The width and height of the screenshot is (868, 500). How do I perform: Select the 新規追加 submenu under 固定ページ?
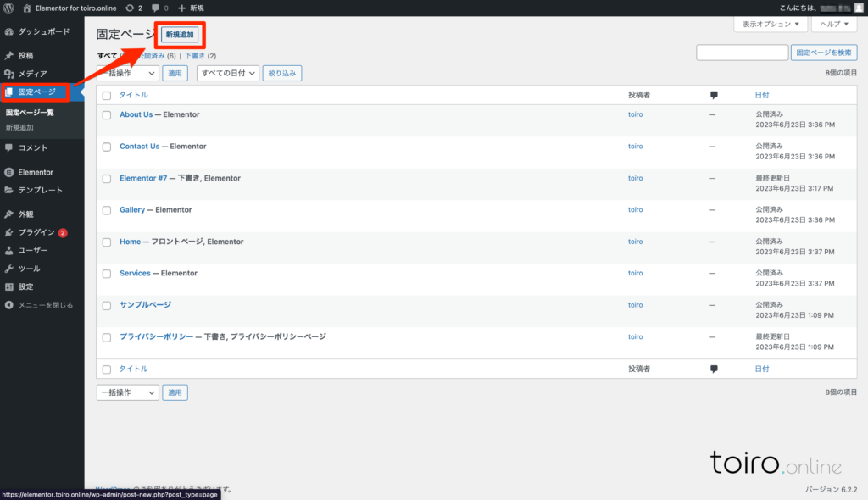19,127
